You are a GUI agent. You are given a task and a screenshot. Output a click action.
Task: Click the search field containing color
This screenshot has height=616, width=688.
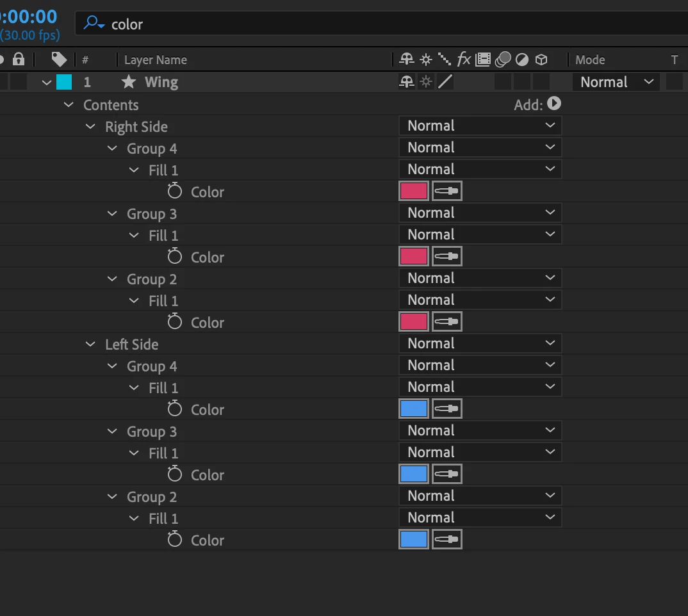pyautogui.click(x=382, y=24)
